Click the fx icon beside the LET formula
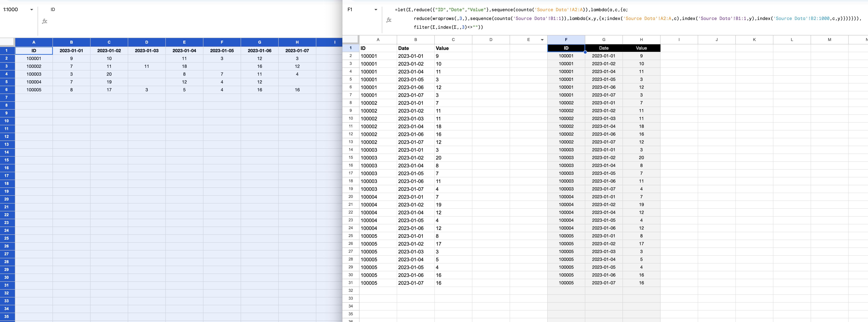 (x=389, y=20)
